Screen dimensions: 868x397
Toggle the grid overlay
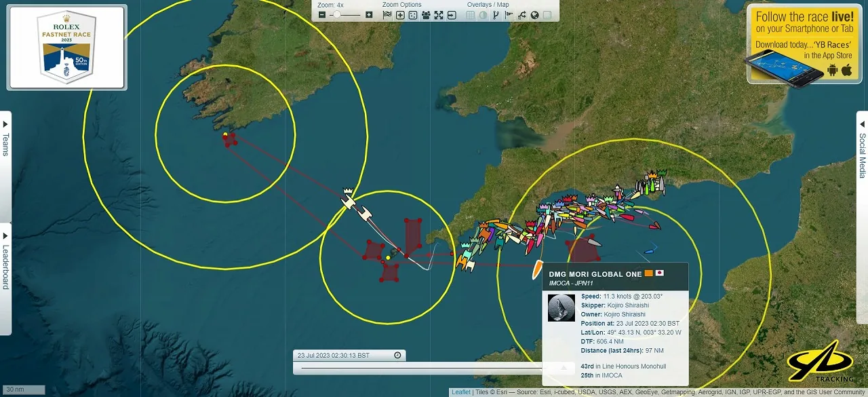(x=470, y=15)
